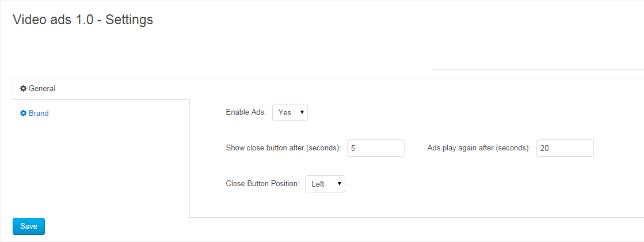Image resolution: width=644 pixels, height=242 pixels.
Task: Click the Close Button Position label
Action: tap(262, 184)
